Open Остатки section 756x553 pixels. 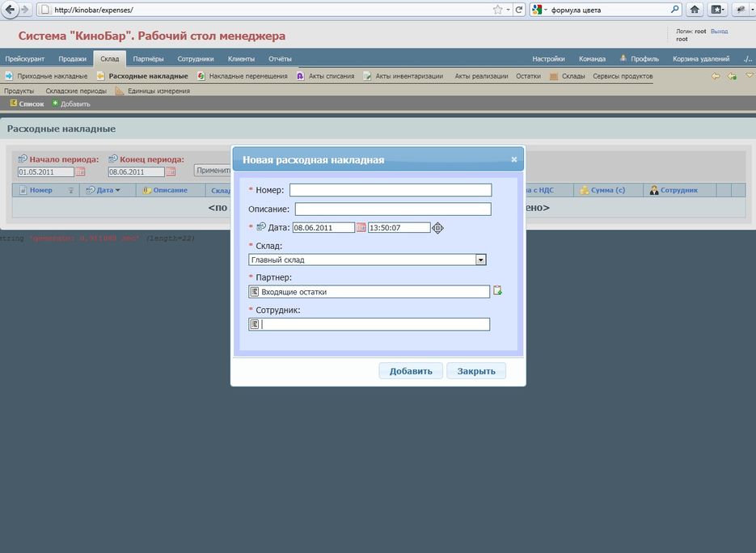[528, 76]
